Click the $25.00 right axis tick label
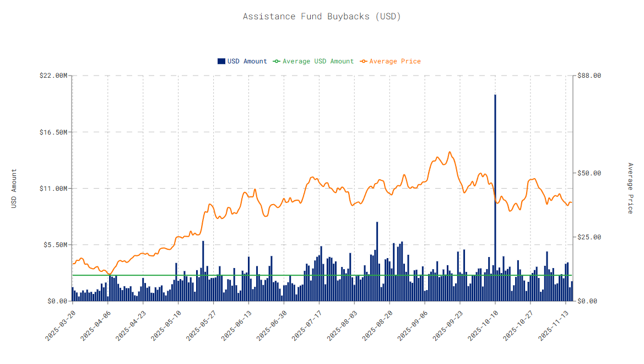 click(x=589, y=237)
